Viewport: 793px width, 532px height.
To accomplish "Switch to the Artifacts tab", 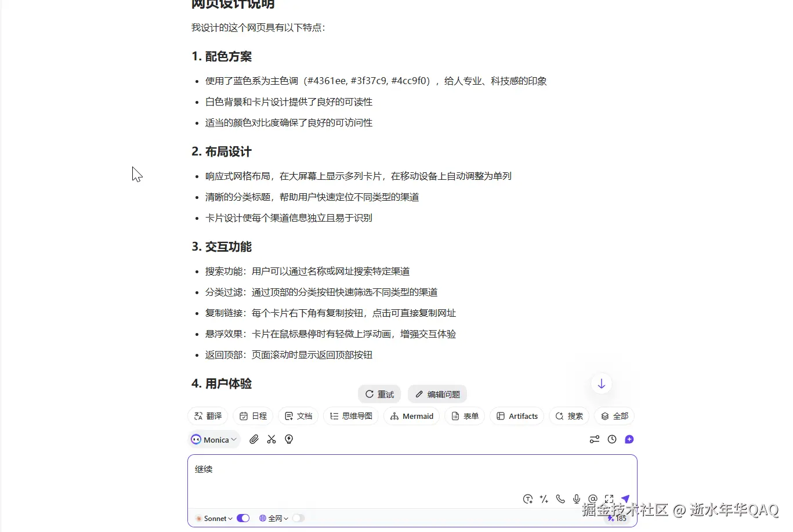I will (x=516, y=416).
